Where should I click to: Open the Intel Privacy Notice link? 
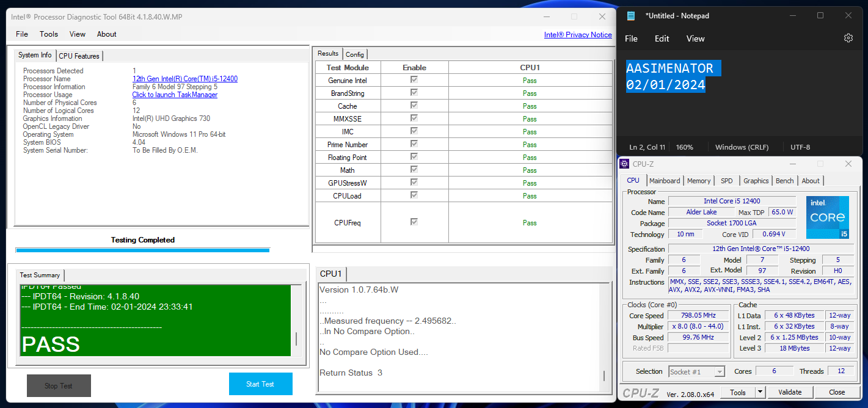(x=577, y=35)
